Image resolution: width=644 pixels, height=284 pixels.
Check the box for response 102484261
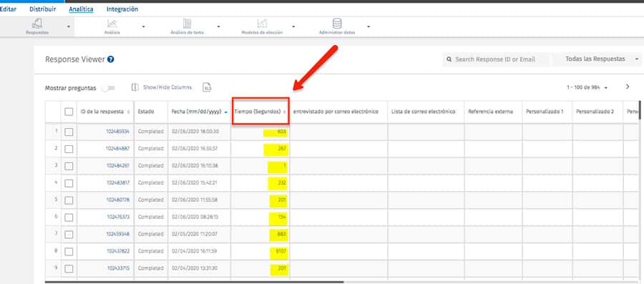pos(69,166)
